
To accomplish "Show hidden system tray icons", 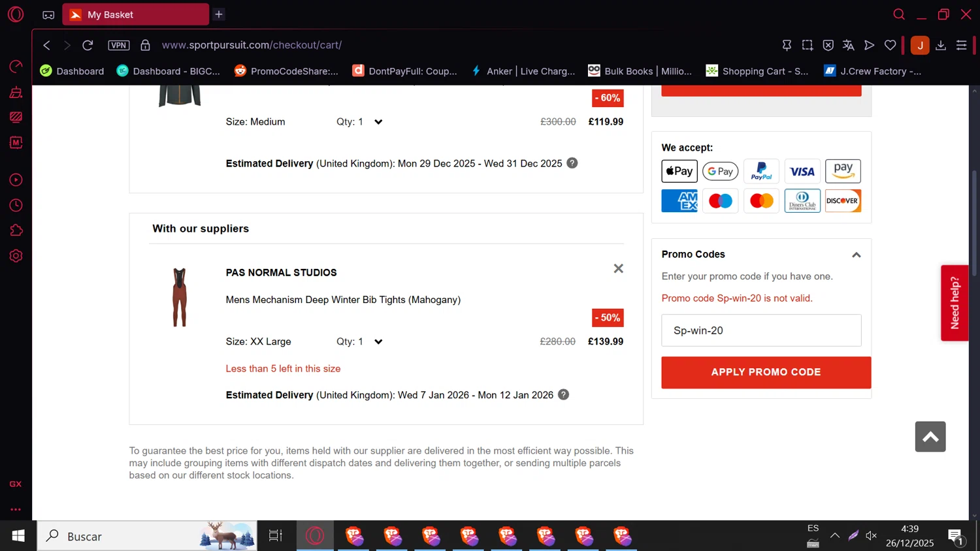I will pyautogui.click(x=835, y=536).
